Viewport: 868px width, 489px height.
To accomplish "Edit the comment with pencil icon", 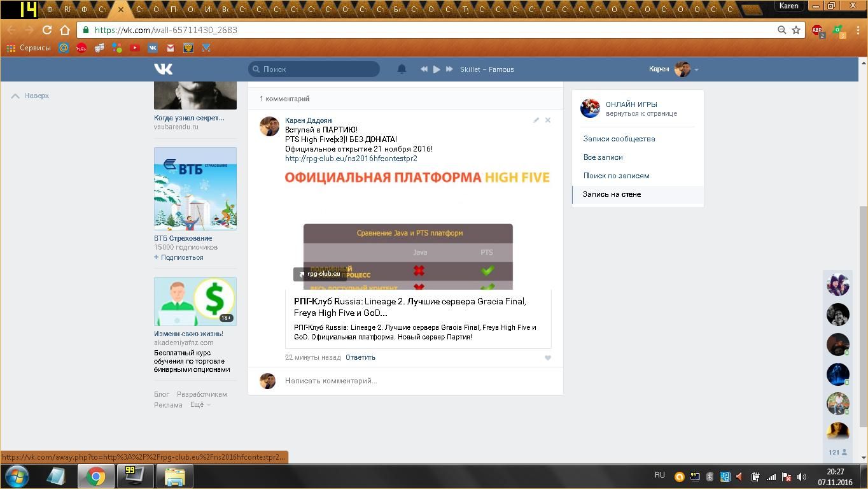I will 536,120.
